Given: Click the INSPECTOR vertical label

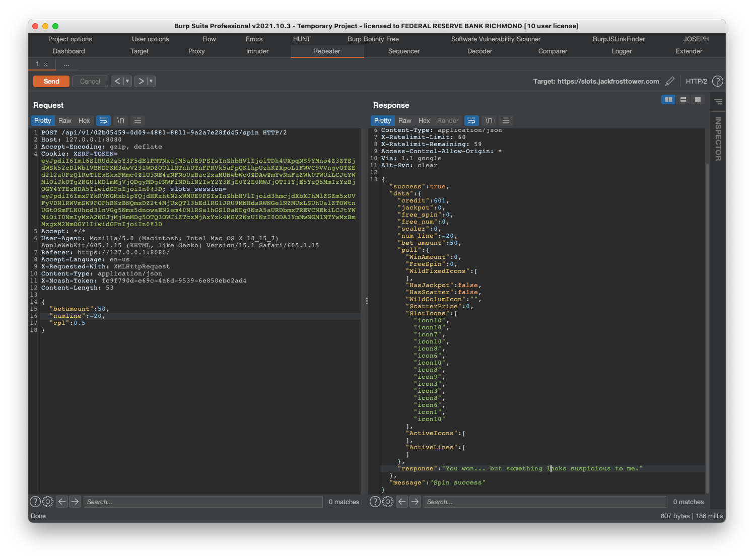Looking at the screenshot, I should [718, 139].
